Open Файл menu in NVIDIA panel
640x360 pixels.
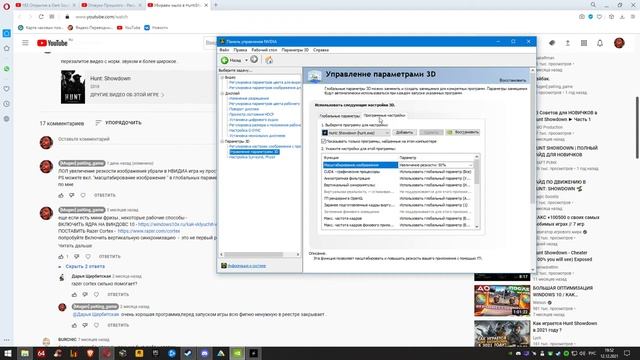224,50
